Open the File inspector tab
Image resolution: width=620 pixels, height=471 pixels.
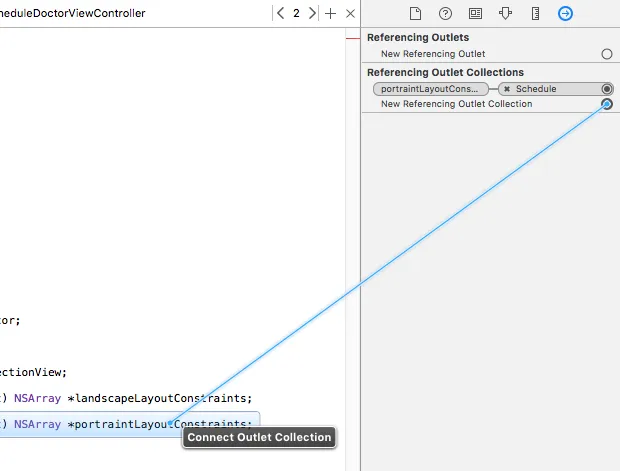415,13
